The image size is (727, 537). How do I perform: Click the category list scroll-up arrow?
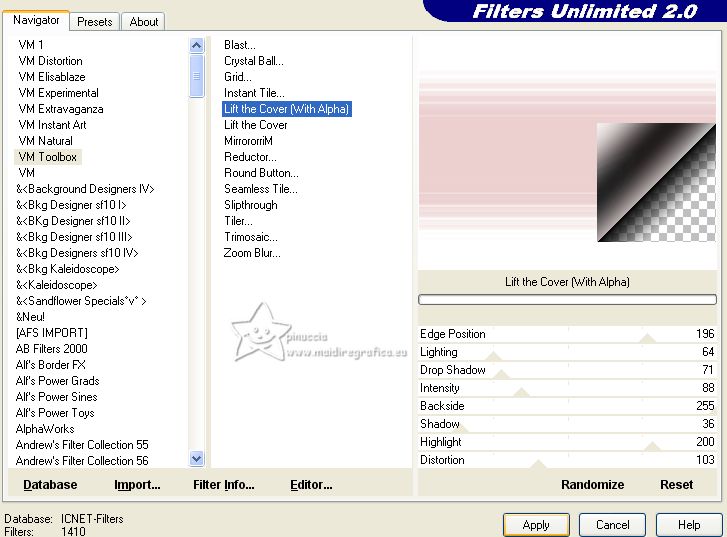pos(197,45)
